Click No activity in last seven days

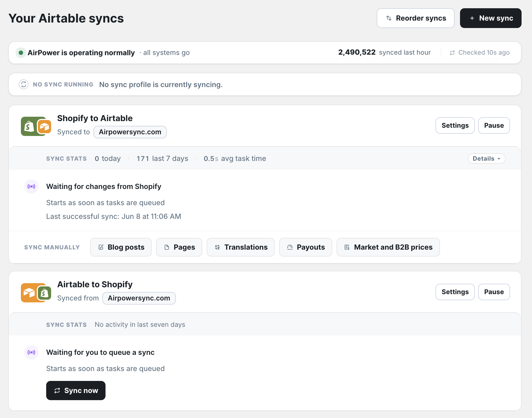click(140, 325)
